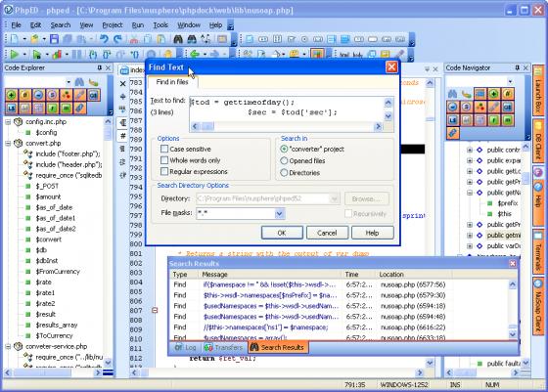
Task: Click the green Run play icon
Action: (x=15, y=54)
